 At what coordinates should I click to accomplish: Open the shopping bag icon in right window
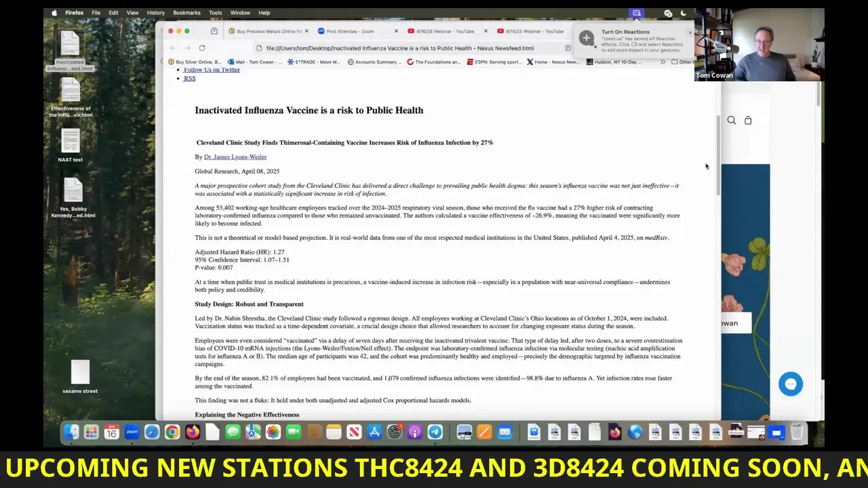(748, 121)
